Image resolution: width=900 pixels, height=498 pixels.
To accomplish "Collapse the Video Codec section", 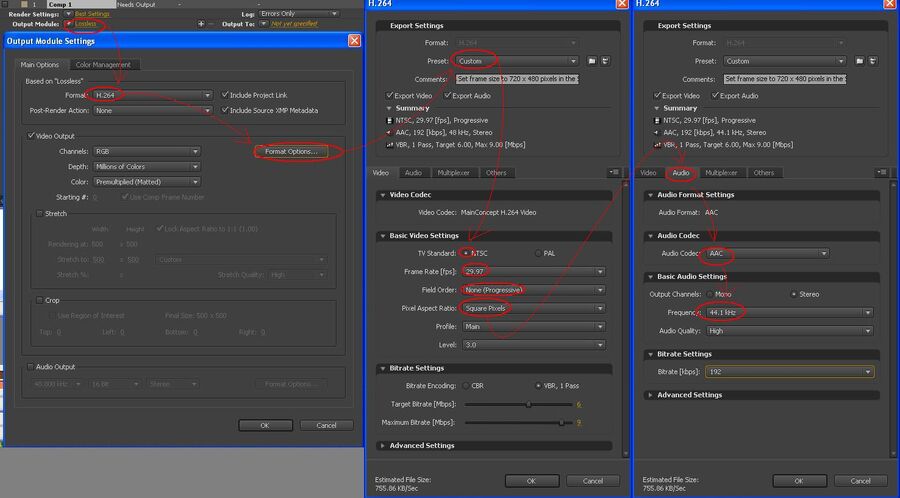I will [x=383, y=195].
